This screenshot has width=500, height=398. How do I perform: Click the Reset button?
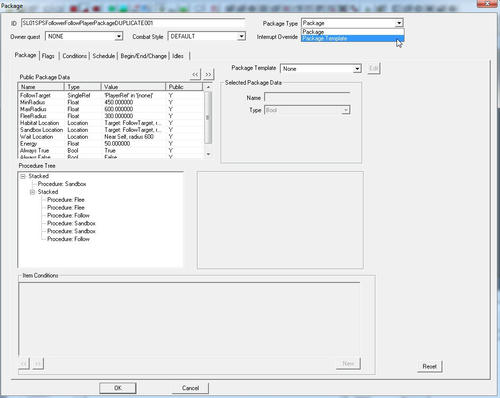(429, 366)
